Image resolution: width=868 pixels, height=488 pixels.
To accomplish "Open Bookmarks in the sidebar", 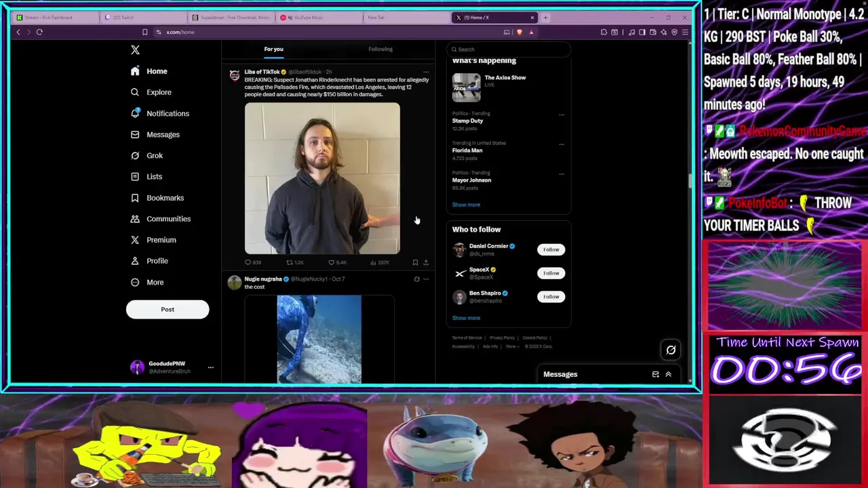I will 157,198.
